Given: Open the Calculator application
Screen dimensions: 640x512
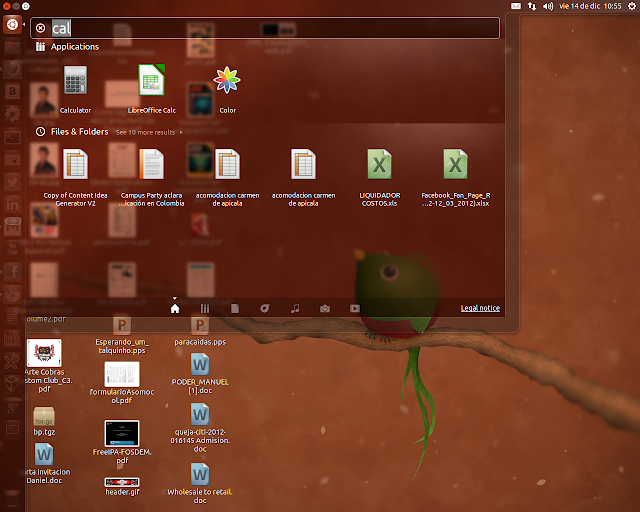Looking at the screenshot, I should 76,90.
